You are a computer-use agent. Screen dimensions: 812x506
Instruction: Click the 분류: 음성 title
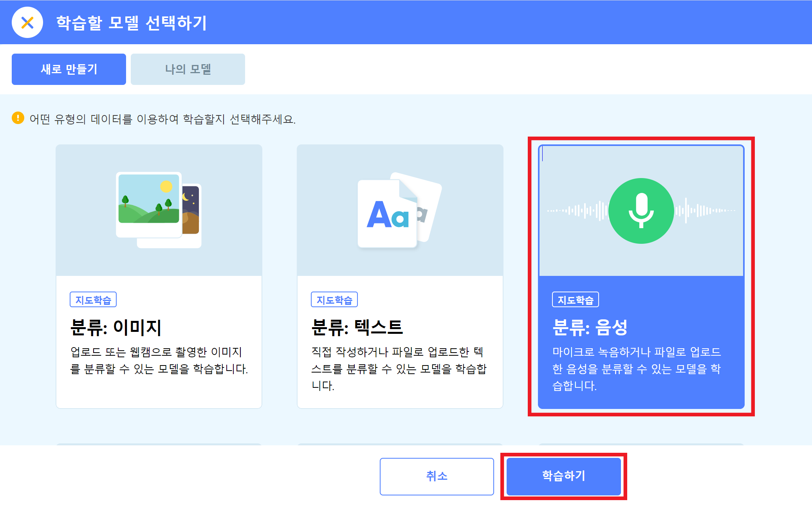[x=590, y=328]
